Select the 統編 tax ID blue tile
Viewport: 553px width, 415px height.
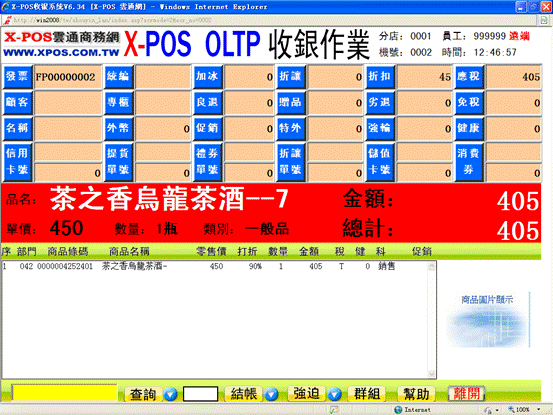click(118, 76)
